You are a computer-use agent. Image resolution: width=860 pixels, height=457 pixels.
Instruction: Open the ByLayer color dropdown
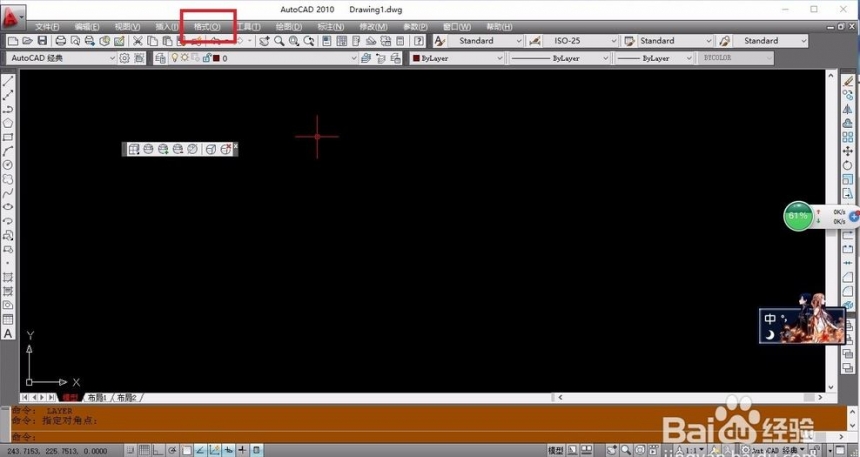(457, 58)
